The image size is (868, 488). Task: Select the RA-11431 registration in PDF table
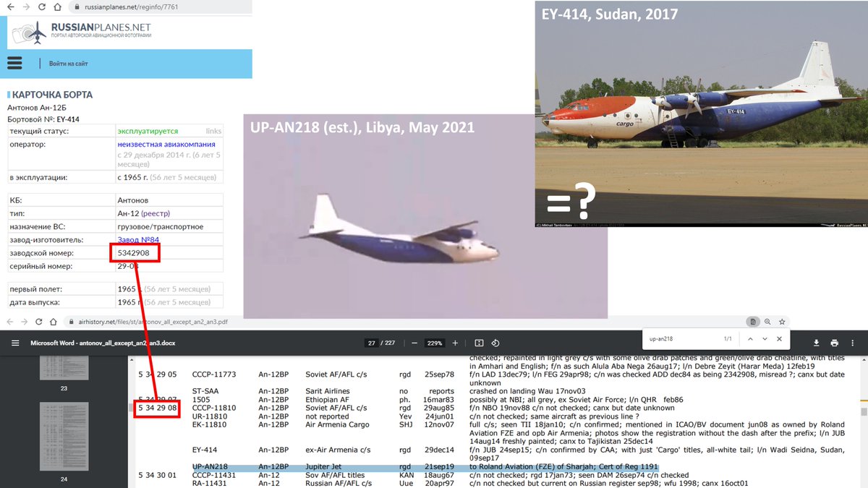tap(210, 483)
